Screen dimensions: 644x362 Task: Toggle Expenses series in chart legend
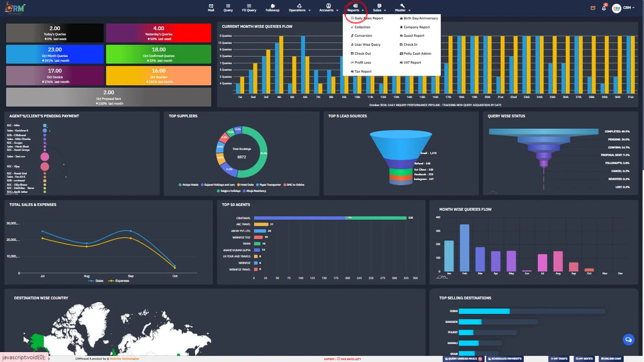click(119, 281)
